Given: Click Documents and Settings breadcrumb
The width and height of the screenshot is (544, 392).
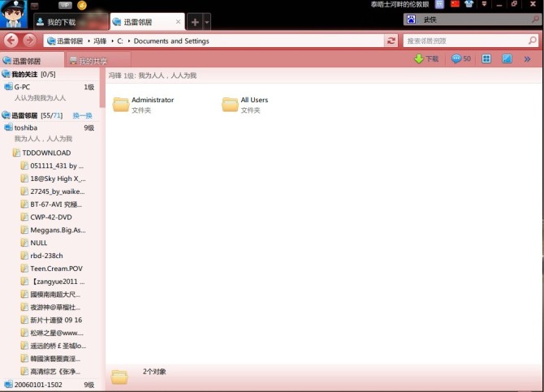Looking at the screenshot, I should pyautogui.click(x=171, y=41).
